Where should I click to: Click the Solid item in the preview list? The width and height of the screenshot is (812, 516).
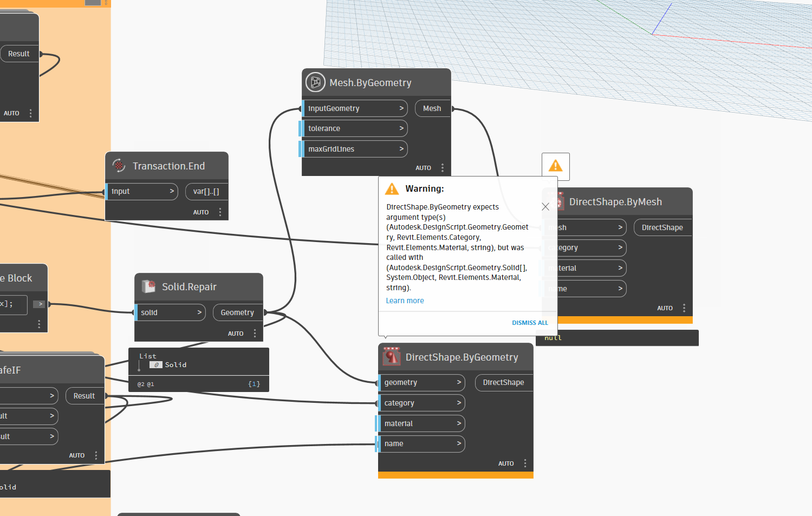point(176,365)
